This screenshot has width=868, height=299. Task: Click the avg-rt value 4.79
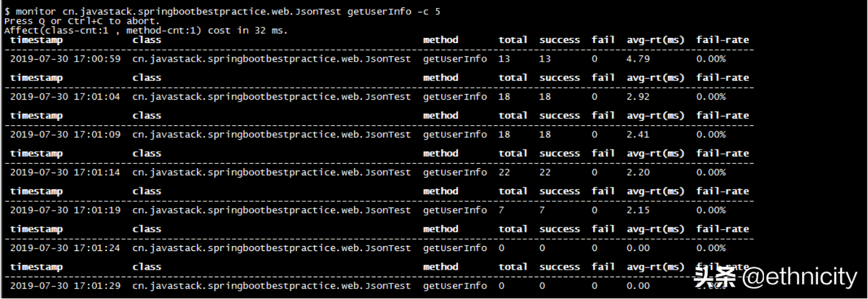point(638,59)
